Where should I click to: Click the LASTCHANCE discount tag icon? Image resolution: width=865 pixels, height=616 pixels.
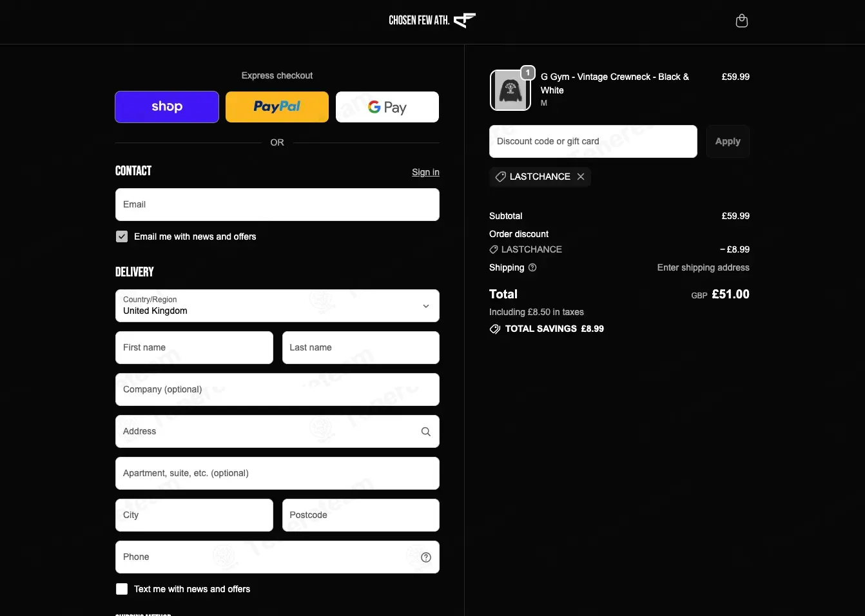click(500, 177)
